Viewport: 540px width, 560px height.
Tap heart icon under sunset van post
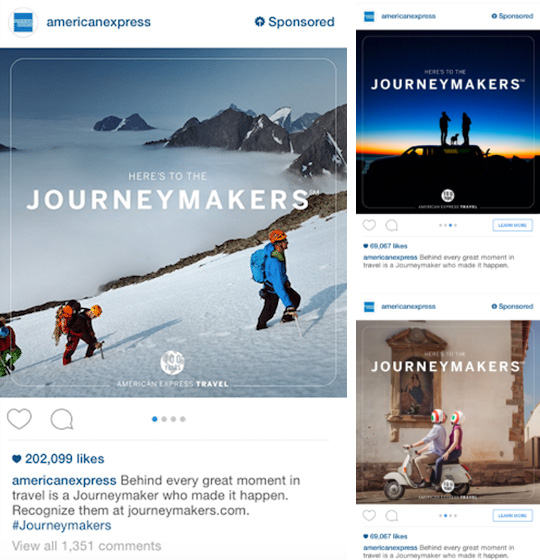click(x=369, y=225)
